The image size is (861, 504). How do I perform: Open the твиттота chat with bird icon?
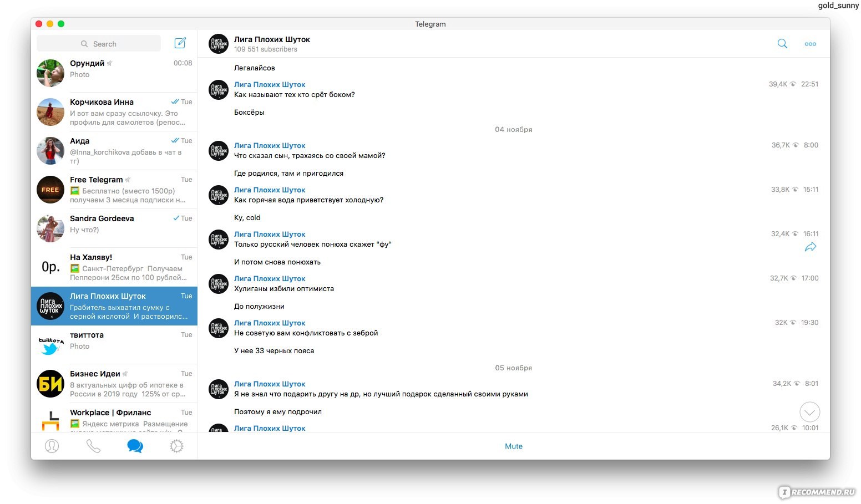click(x=114, y=345)
